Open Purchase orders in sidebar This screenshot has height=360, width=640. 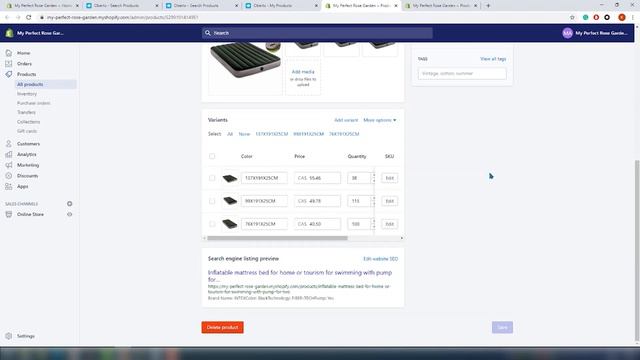33,103
